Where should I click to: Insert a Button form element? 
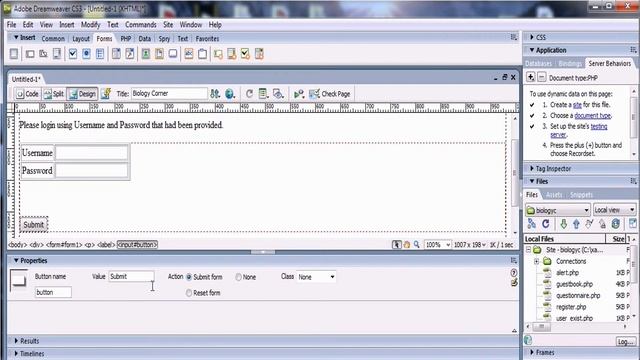pyautogui.click(x=173, y=54)
